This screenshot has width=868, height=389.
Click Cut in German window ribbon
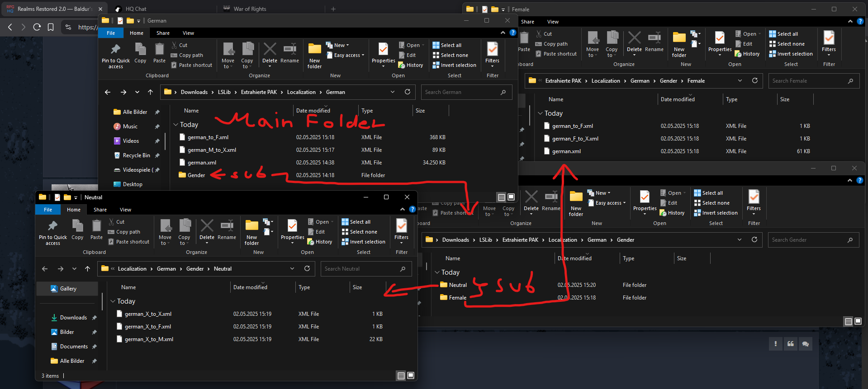point(179,45)
